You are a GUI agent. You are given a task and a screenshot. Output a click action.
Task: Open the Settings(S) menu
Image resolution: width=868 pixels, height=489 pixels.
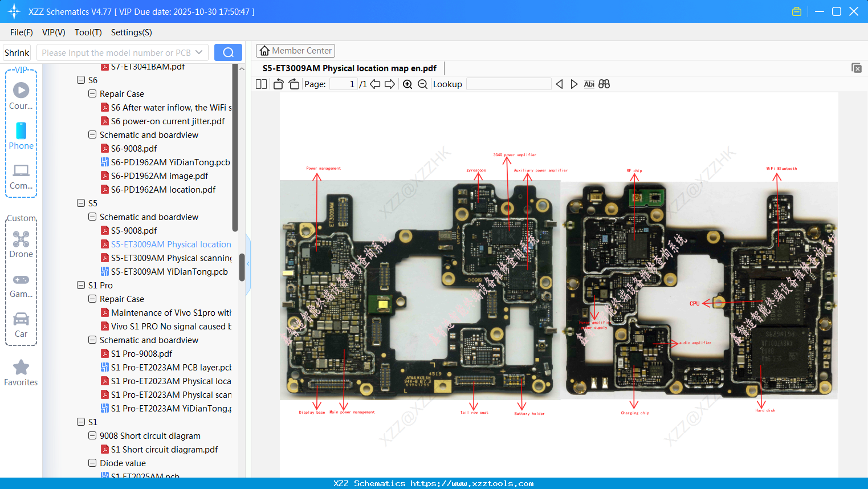click(x=132, y=32)
